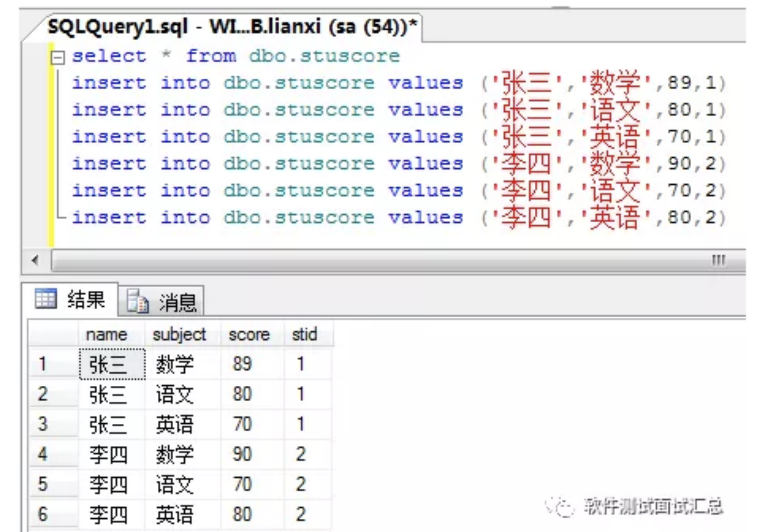776x532 pixels.
Task: Collapse the query code block outline
Action: [57, 58]
